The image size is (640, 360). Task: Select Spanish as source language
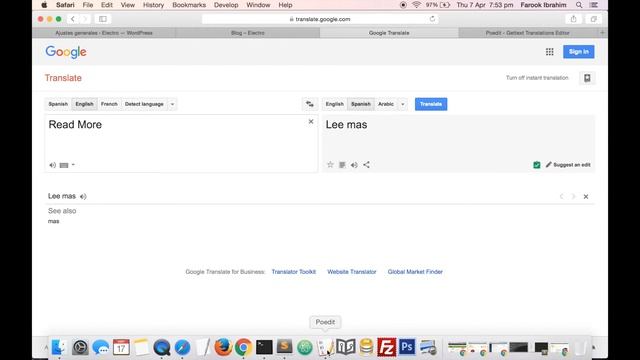point(58,104)
